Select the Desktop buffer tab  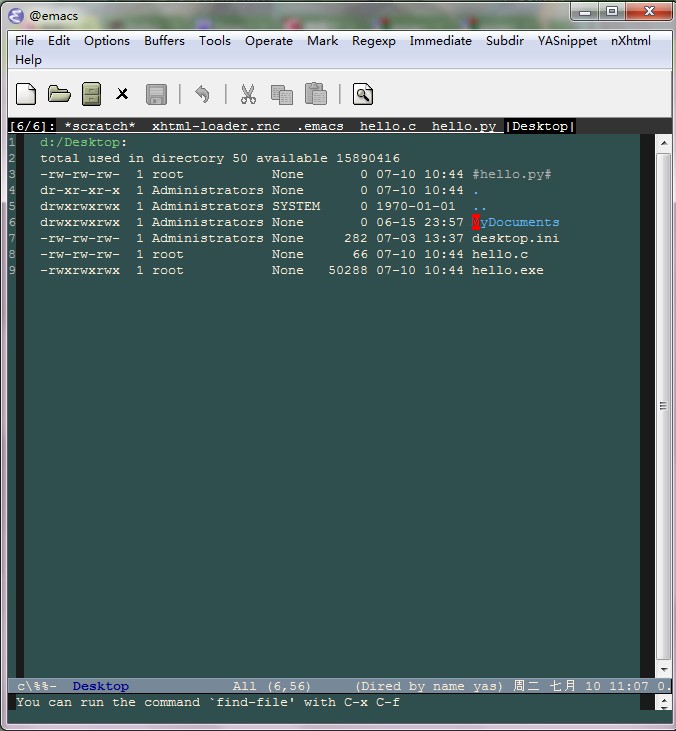point(540,126)
